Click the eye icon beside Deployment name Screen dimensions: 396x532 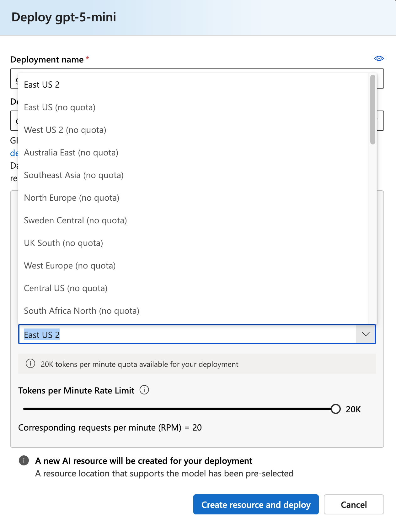(379, 58)
